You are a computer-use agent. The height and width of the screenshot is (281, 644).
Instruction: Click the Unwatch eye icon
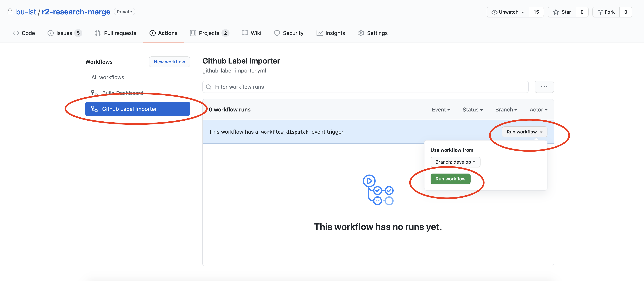tap(494, 12)
